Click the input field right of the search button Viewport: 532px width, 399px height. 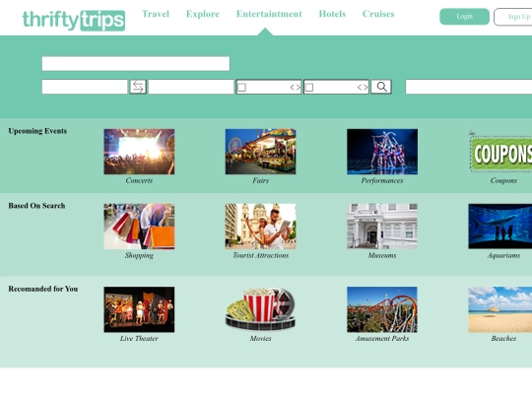[469, 87]
